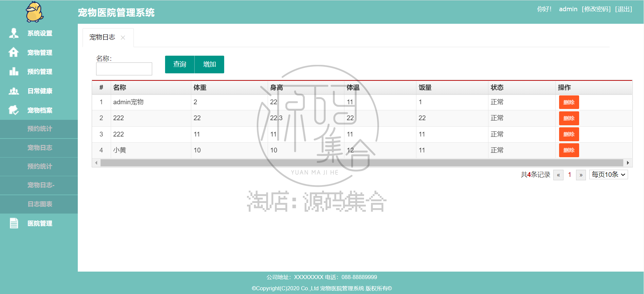Click the 共4条记录 record count
644x294 pixels.
coord(535,174)
